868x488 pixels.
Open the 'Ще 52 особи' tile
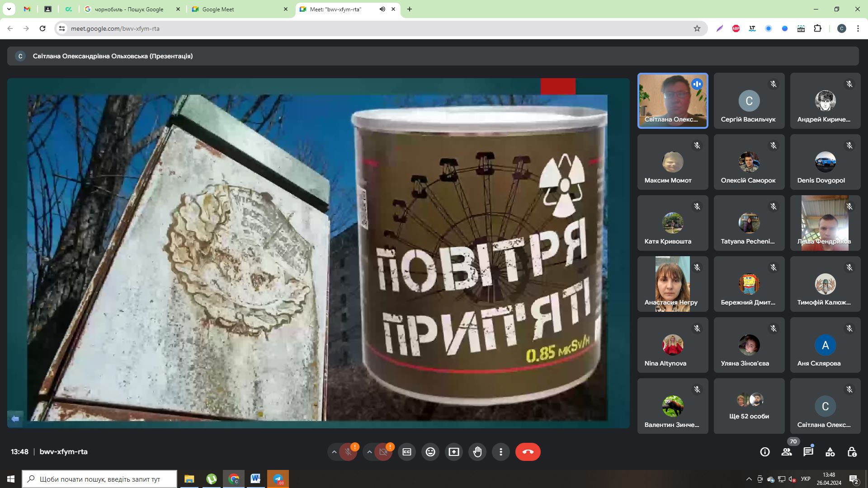[749, 406]
